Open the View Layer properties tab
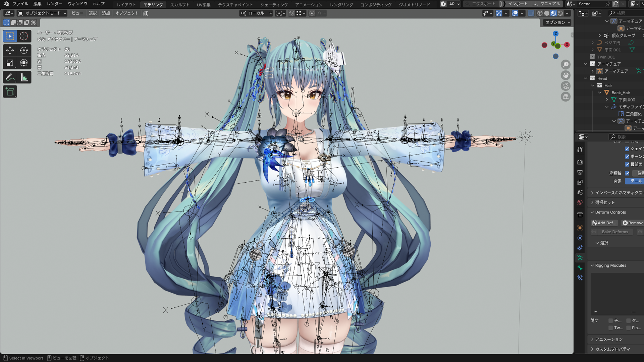 pos(580,182)
